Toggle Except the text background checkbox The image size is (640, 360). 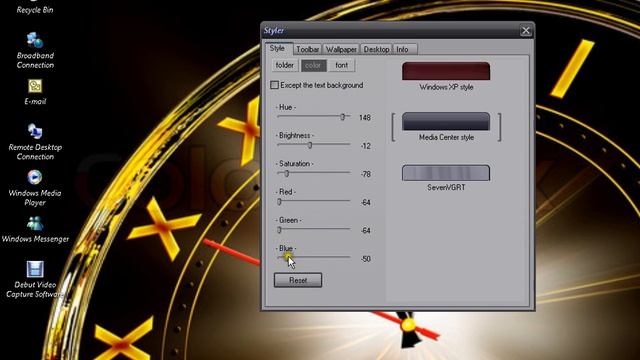tap(274, 85)
